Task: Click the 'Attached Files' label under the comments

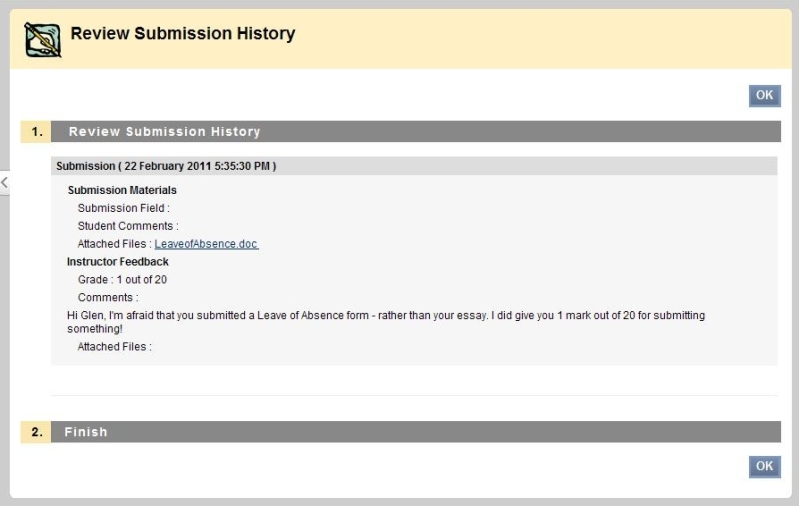Action: pyautogui.click(x=114, y=347)
